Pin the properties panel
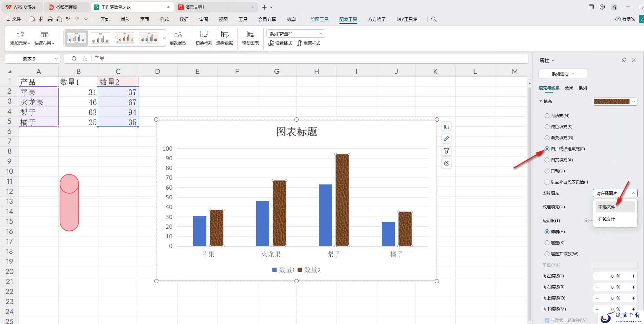This screenshot has height=324, width=644. pyautogui.click(x=624, y=60)
